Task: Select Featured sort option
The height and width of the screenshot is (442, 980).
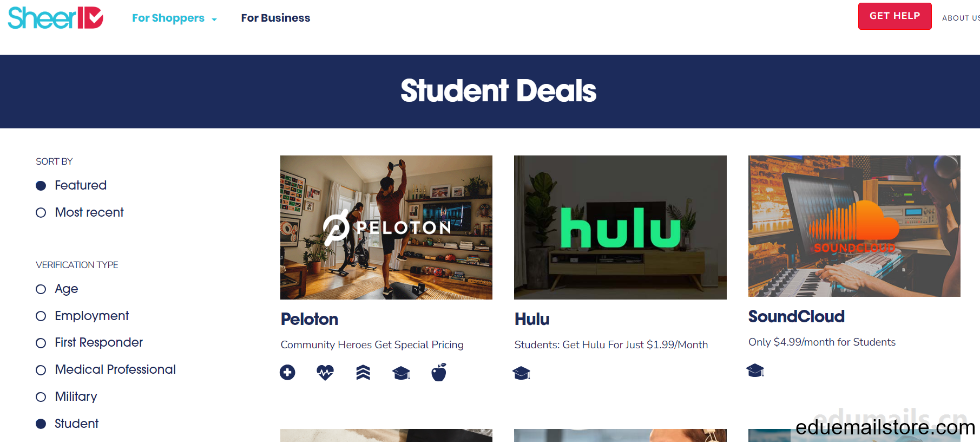Action: [x=71, y=185]
